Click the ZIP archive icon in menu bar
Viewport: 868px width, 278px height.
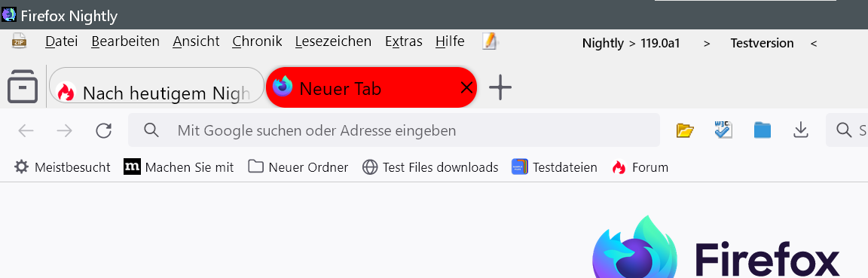[x=20, y=41]
